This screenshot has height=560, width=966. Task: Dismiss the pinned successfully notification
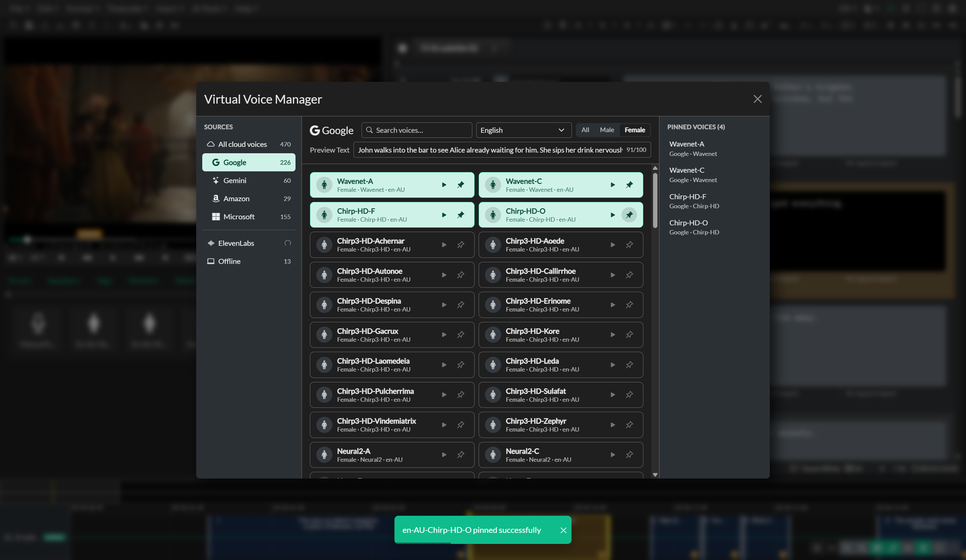[x=563, y=530]
